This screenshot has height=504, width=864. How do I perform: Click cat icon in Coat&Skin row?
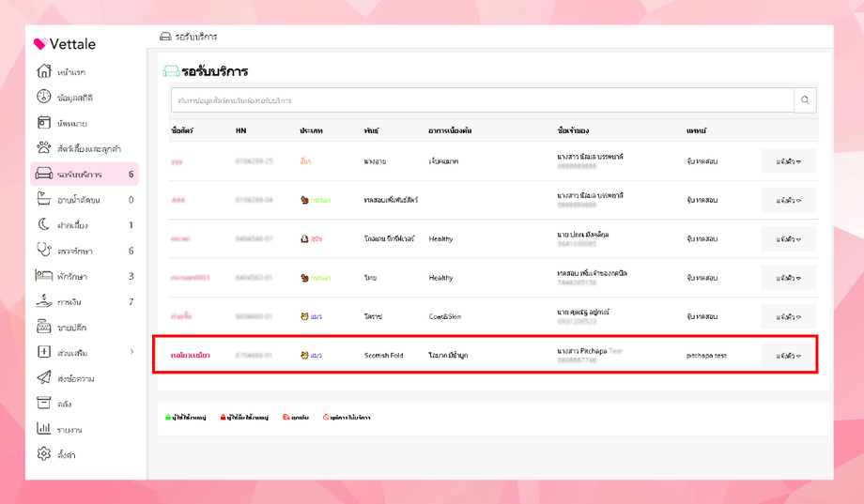[304, 316]
